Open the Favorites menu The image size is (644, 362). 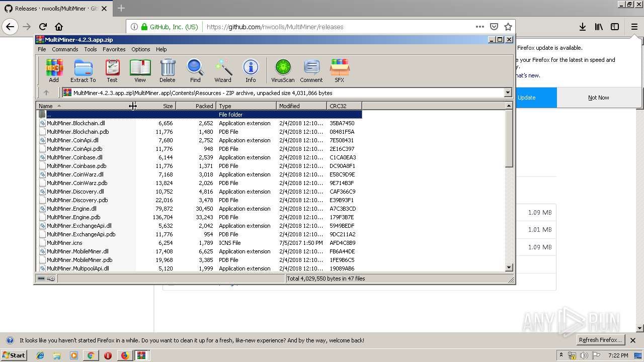(114, 49)
